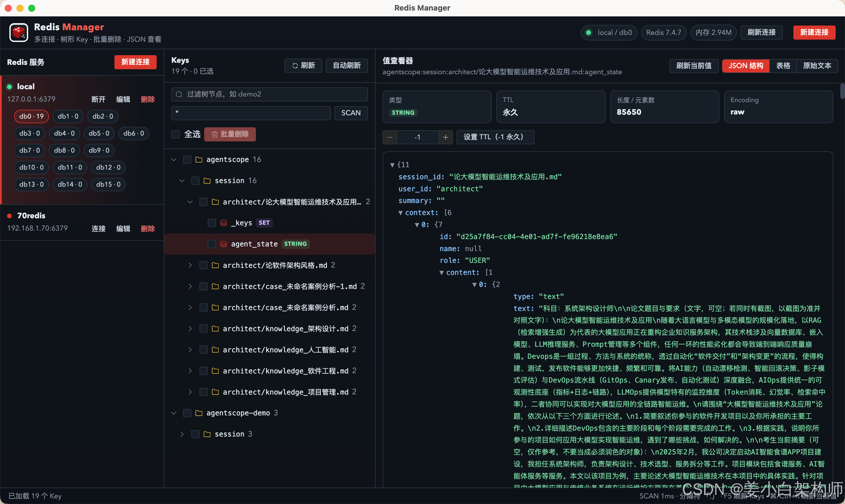Collapse the JSON root object triangle
Viewport: 845px width, 504px height.
392,165
